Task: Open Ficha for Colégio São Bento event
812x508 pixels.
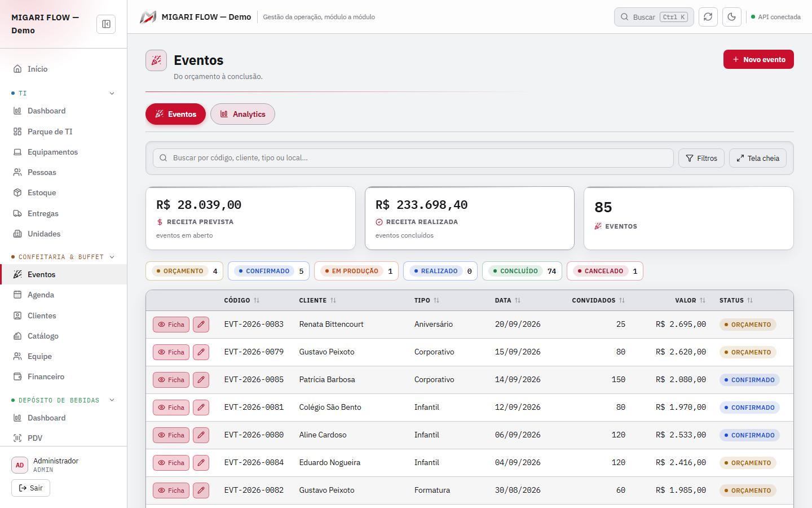Action: [171, 408]
